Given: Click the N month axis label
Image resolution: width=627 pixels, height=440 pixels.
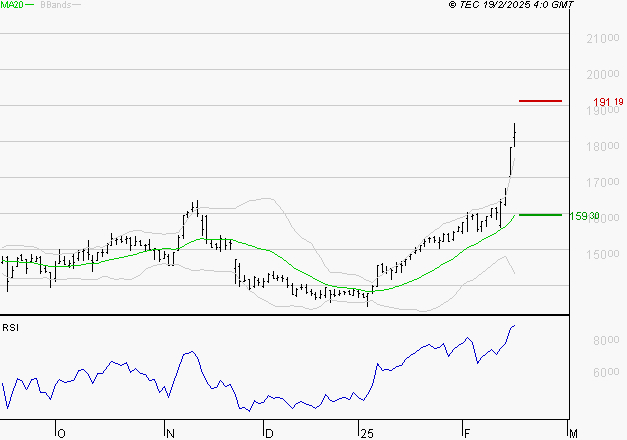Looking at the screenshot, I should (x=170, y=434).
